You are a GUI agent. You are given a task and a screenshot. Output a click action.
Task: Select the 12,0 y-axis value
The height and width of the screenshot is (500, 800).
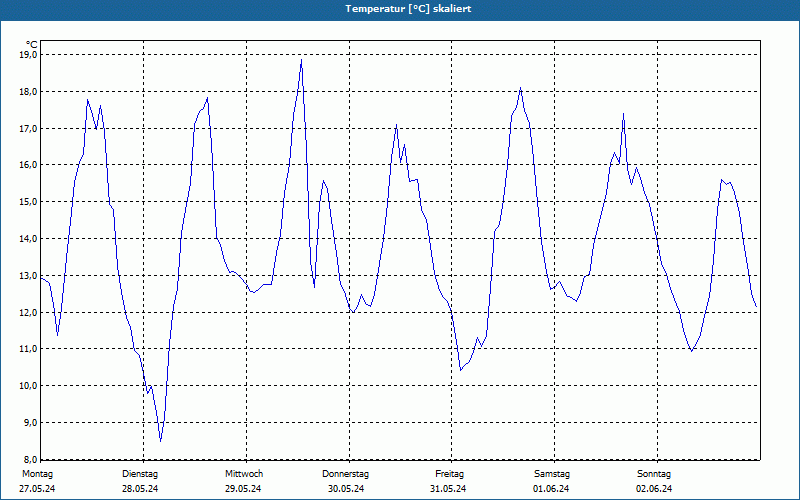29,312
